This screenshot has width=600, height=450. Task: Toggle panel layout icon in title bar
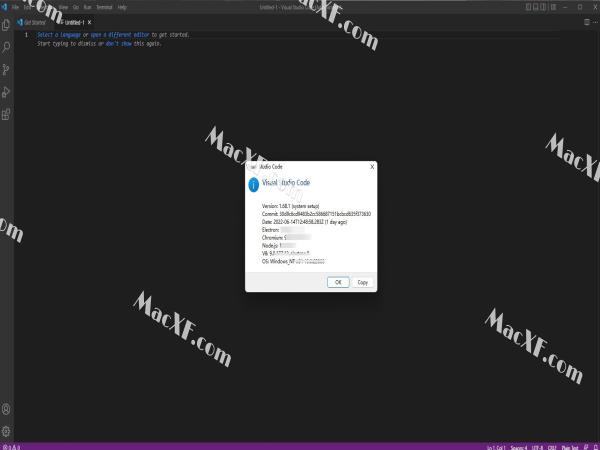536,7
